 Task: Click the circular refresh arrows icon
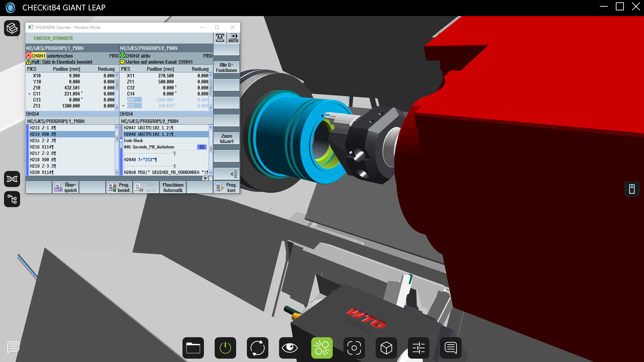point(258,348)
